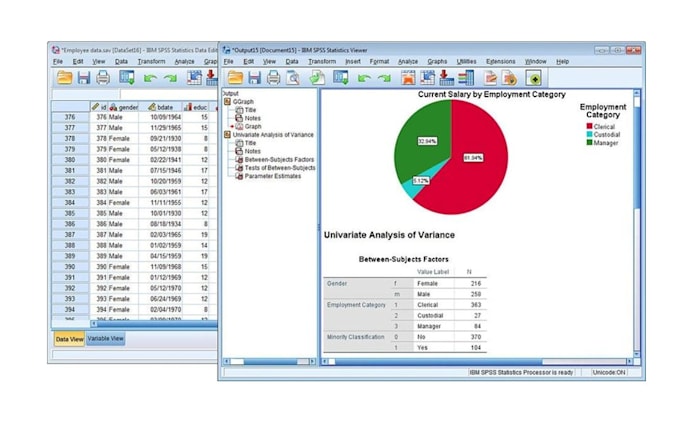Image resolution: width=680 pixels, height=433 pixels.
Task: Click outline pane horizontal scrollbar right arrow
Action: pos(312,361)
